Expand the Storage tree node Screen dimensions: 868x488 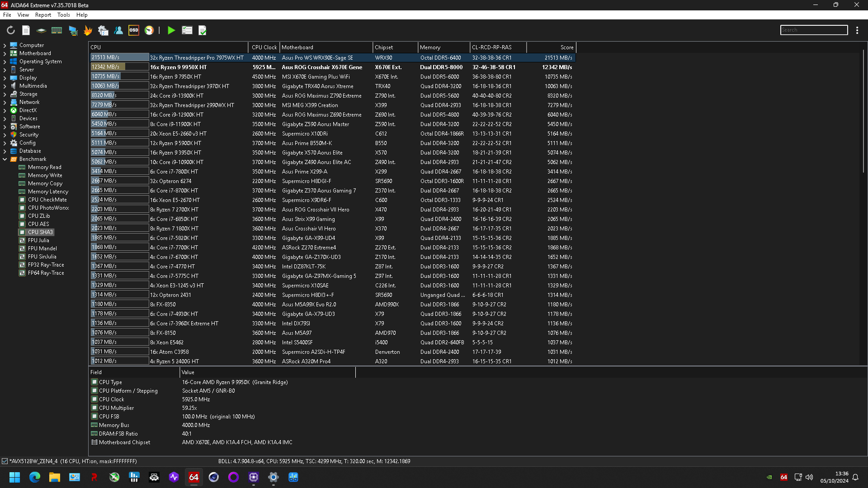5,94
